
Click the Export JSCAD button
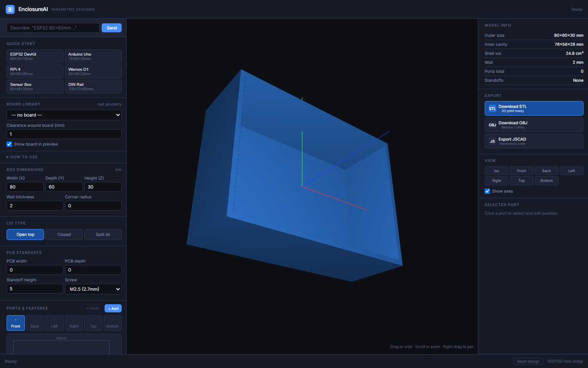[x=534, y=141]
